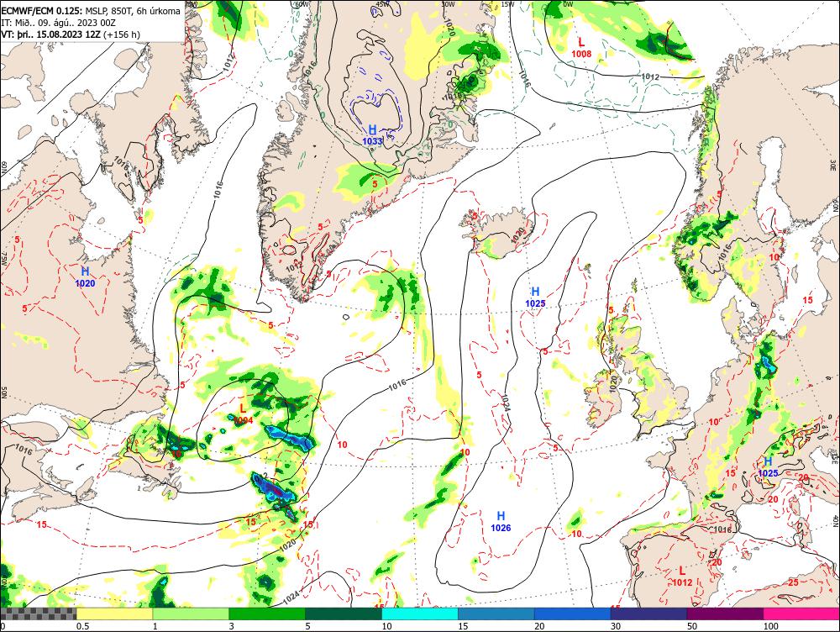
Task: Click the legend value '100'
Action: click(771, 626)
